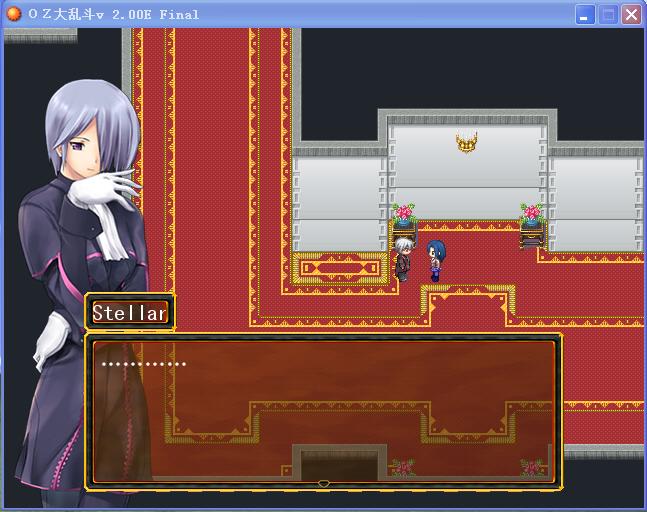Close the game window
The width and height of the screenshot is (647, 512).
pyautogui.click(x=631, y=15)
